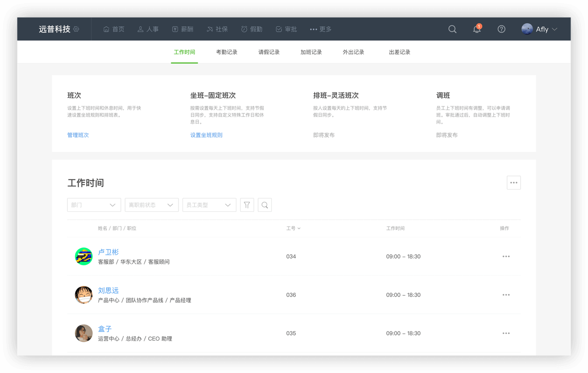Image resolution: width=588 pixels, height=373 pixels.
Task: Open 设置坐班规则 settings link
Action: (x=206, y=135)
